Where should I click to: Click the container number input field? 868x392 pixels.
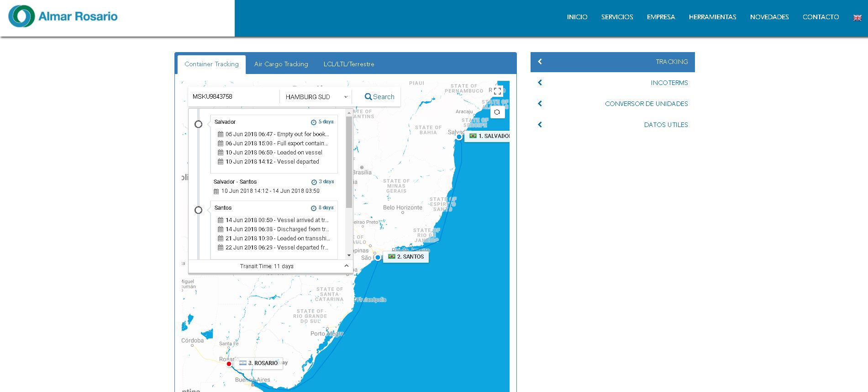coord(233,97)
